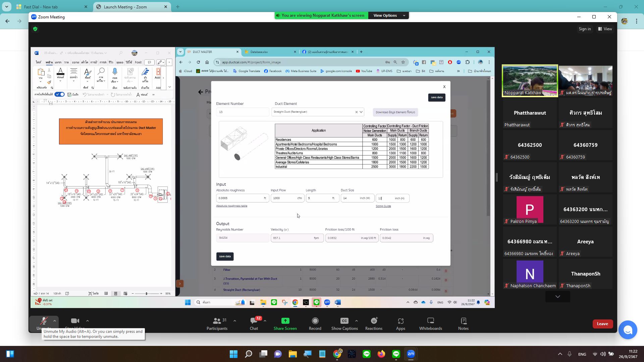Click the save data button at dialog top
The width and height of the screenshot is (644, 362).
pyautogui.click(x=436, y=98)
